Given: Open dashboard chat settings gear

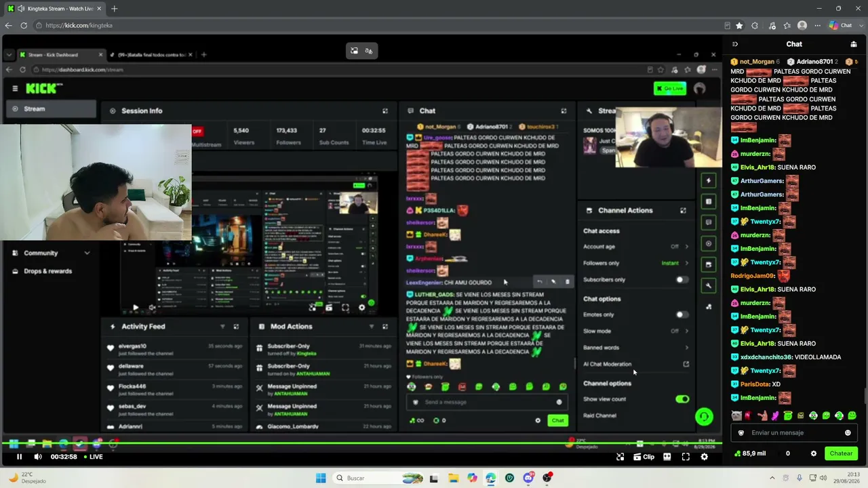Looking at the screenshot, I should [538, 420].
